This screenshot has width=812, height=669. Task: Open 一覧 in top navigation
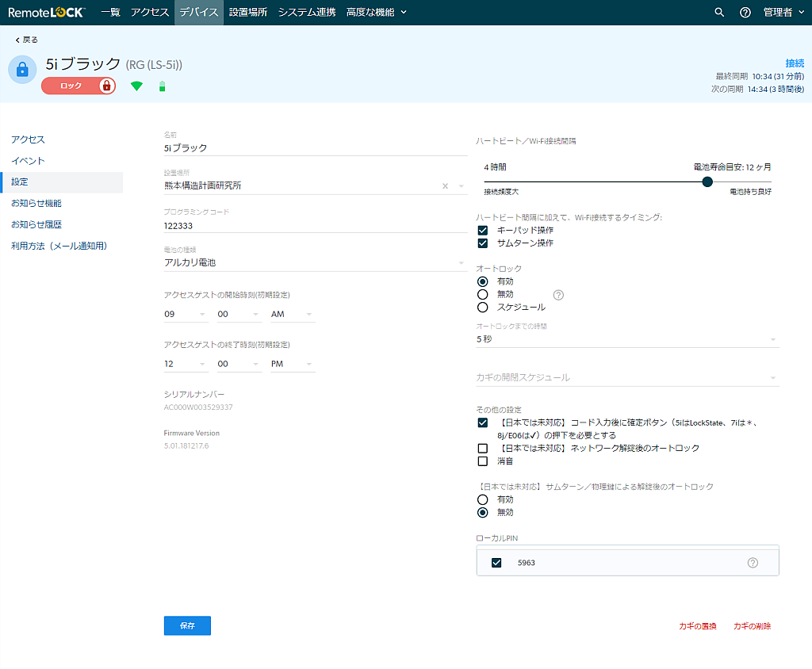point(110,13)
